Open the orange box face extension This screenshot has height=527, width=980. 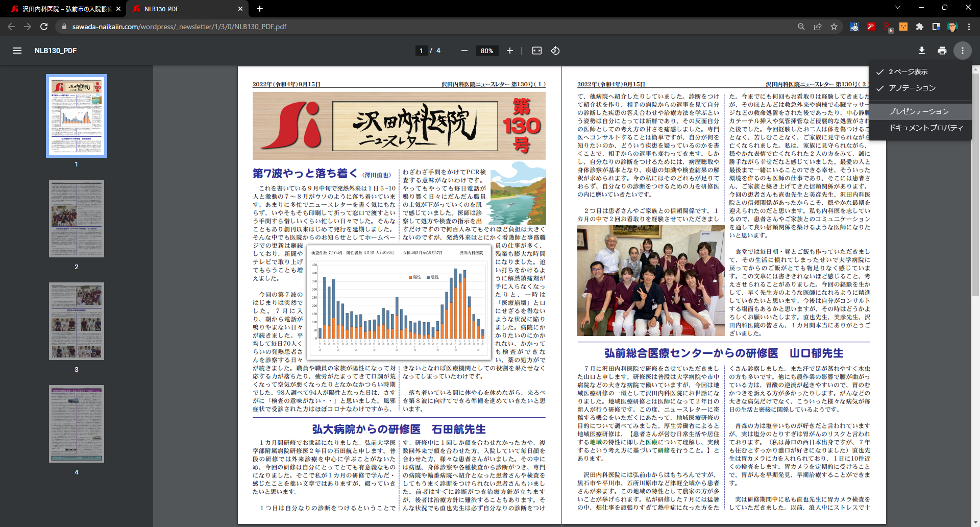click(903, 27)
